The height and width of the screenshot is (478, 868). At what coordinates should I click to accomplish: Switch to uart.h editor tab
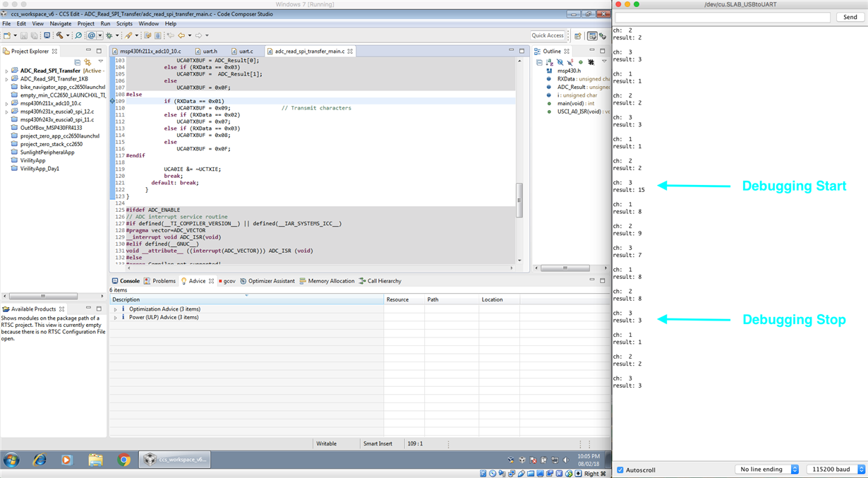coord(206,51)
